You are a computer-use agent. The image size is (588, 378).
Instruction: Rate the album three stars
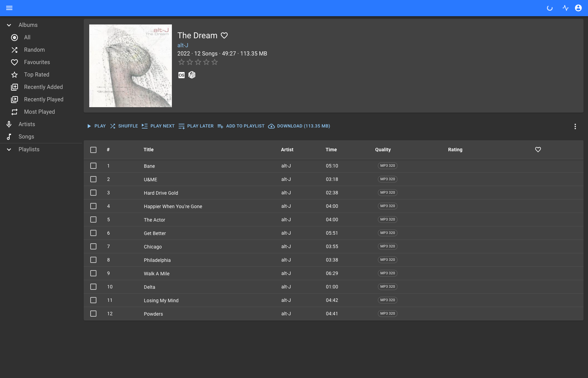[x=198, y=62]
